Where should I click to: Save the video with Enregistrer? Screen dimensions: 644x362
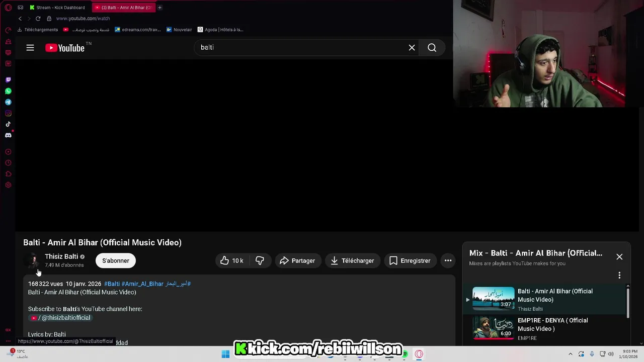[x=410, y=260]
